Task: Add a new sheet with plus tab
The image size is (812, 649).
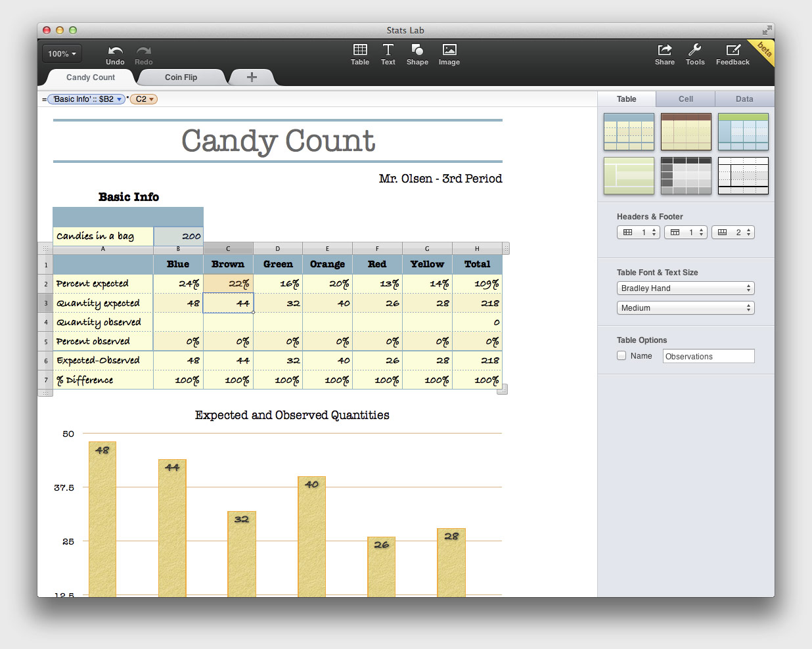Action: [x=252, y=77]
